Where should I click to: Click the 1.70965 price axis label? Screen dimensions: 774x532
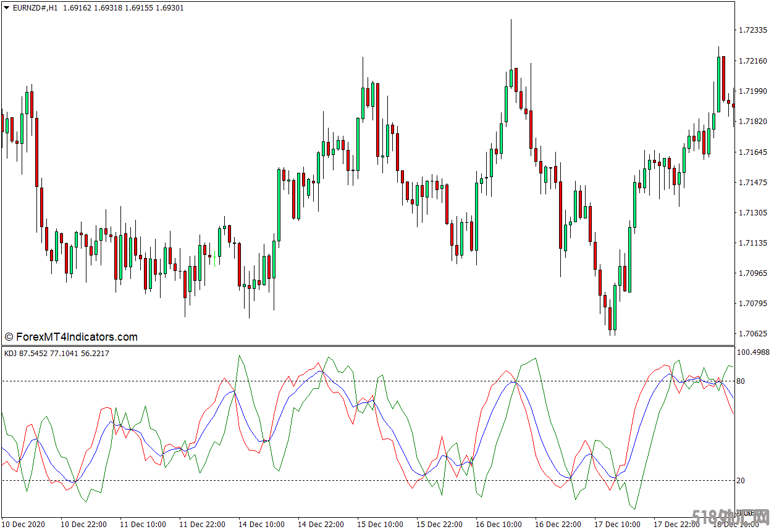click(x=752, y=273)
